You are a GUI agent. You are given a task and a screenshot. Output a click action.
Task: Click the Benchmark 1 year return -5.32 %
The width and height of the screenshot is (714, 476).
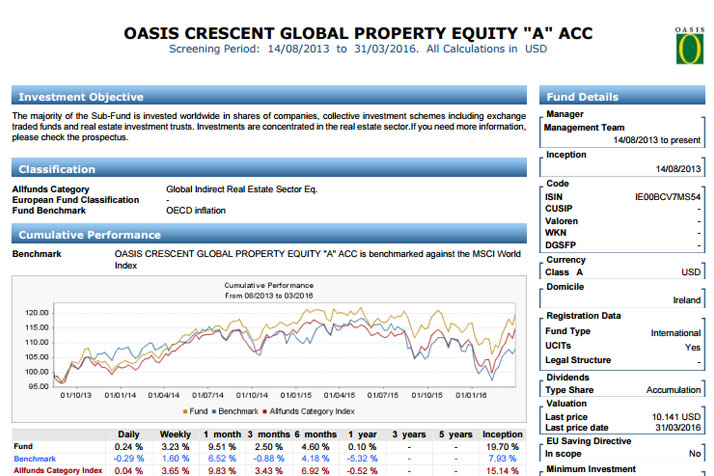pyautogui.click(x=362, y=459)
